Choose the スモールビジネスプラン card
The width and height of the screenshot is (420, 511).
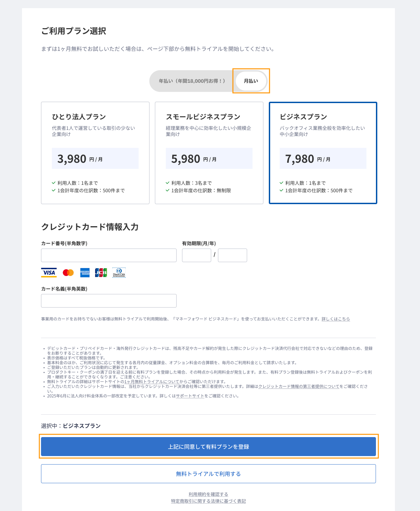[x=209, y=153]
